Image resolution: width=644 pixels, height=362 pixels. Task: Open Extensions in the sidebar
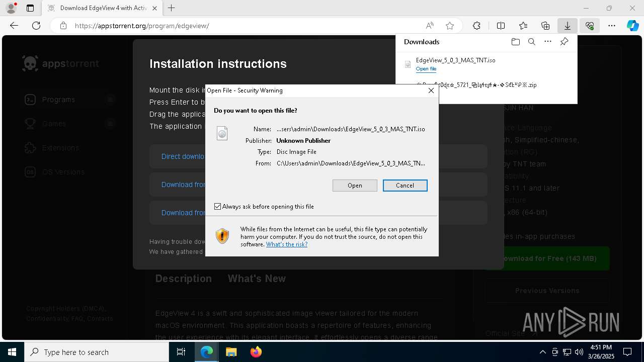[x=60, y=148]
